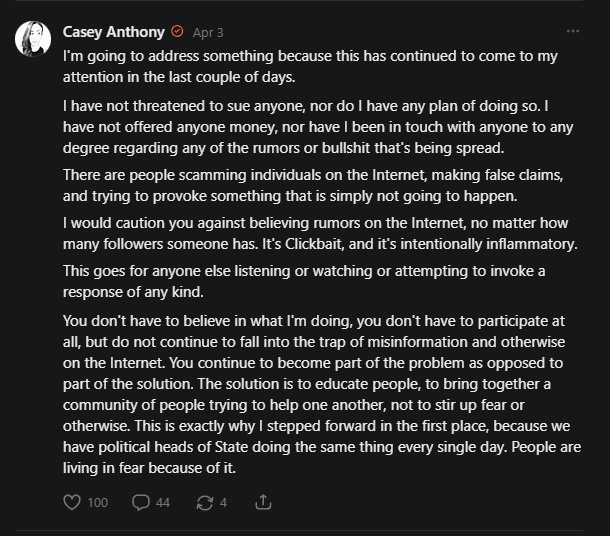Click the orange verified badge
The height and width of the screenshot is (536, 610).
tap(177, 32)
